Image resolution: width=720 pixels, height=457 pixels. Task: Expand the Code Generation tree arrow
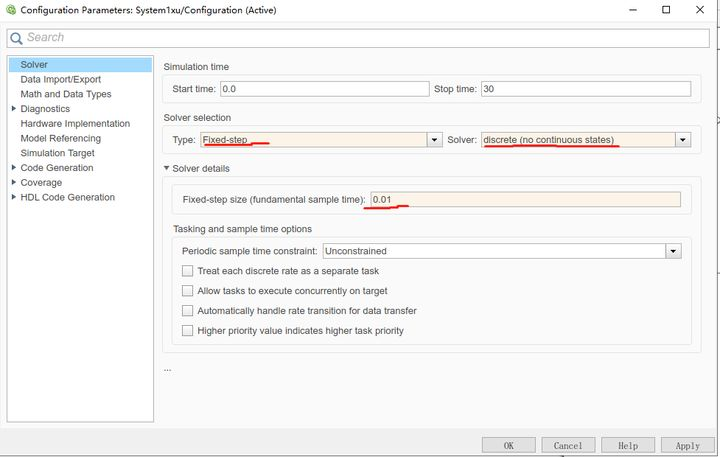pos(14,168)
